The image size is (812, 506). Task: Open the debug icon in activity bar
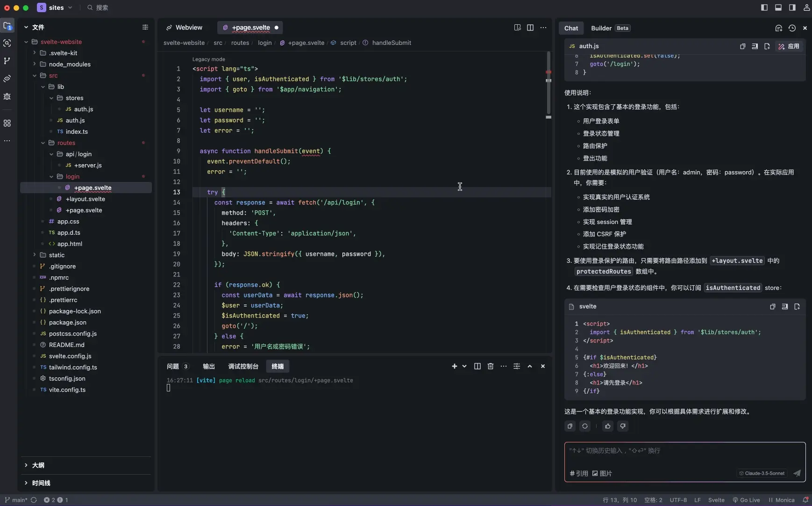[7, 96]
